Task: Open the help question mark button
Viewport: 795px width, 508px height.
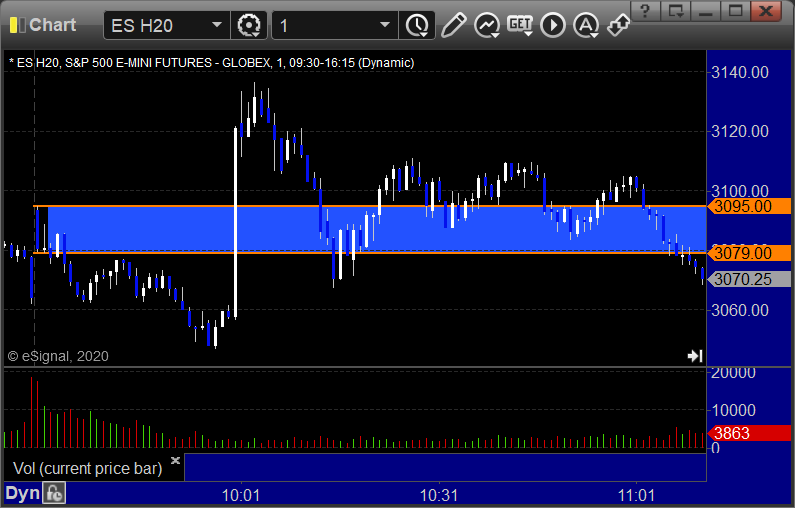Action: click(x=645, y=11)
